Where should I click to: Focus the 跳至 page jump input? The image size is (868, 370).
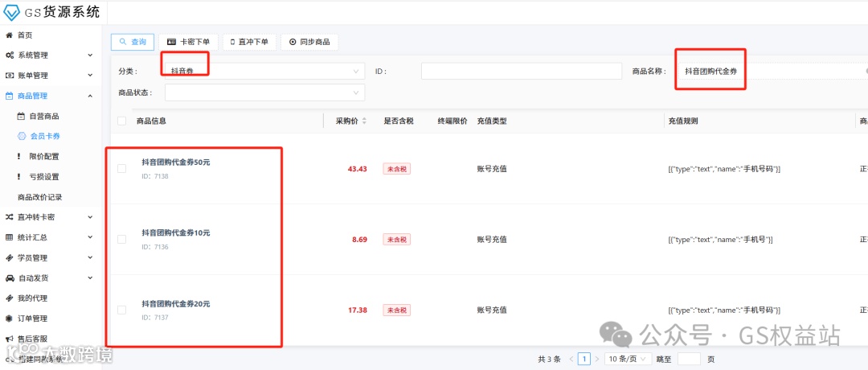[x=689, y=359]
